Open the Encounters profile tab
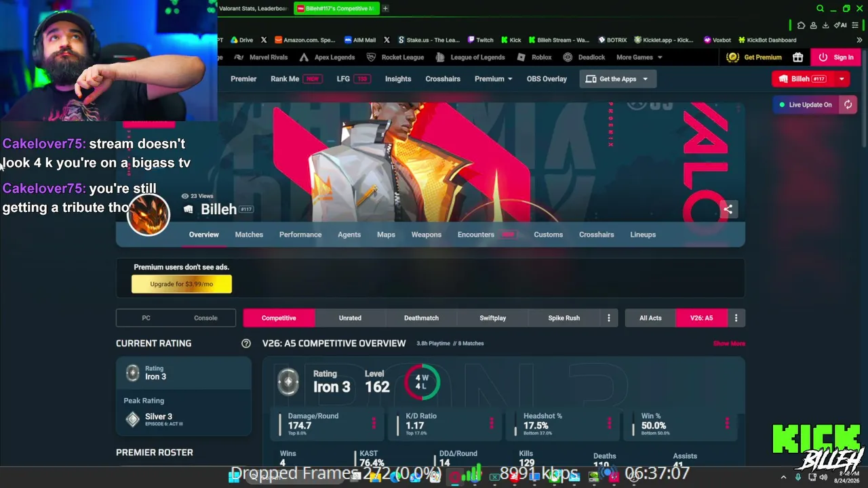 tap(476, 235)
